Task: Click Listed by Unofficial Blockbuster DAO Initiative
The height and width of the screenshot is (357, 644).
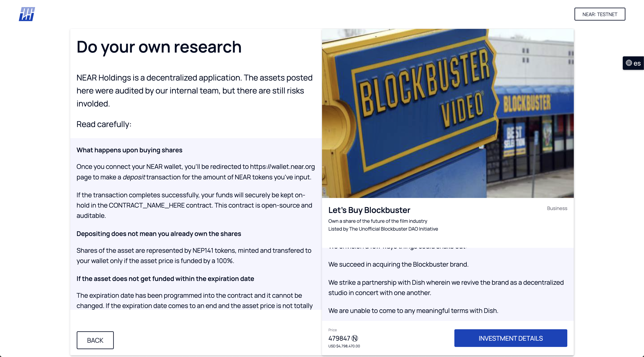Action: click(x=383, y=229)
